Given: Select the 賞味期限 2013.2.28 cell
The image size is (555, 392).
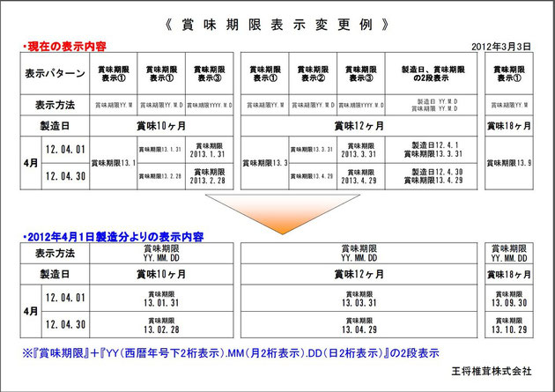Looking at the screenshot, I should click(209, 176).
